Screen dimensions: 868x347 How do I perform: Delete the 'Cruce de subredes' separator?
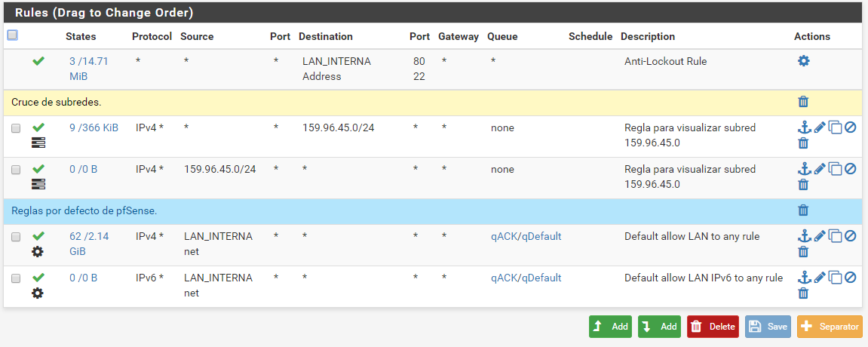803,102
